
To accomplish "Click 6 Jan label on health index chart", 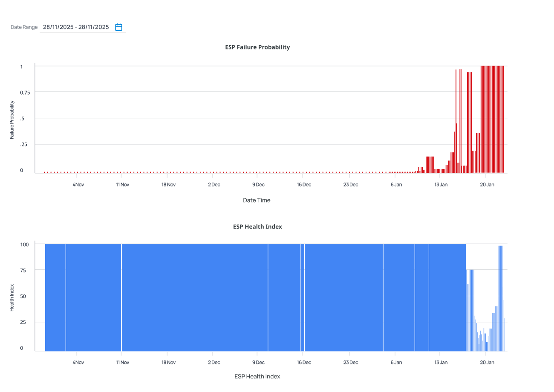I will [396, 363].
